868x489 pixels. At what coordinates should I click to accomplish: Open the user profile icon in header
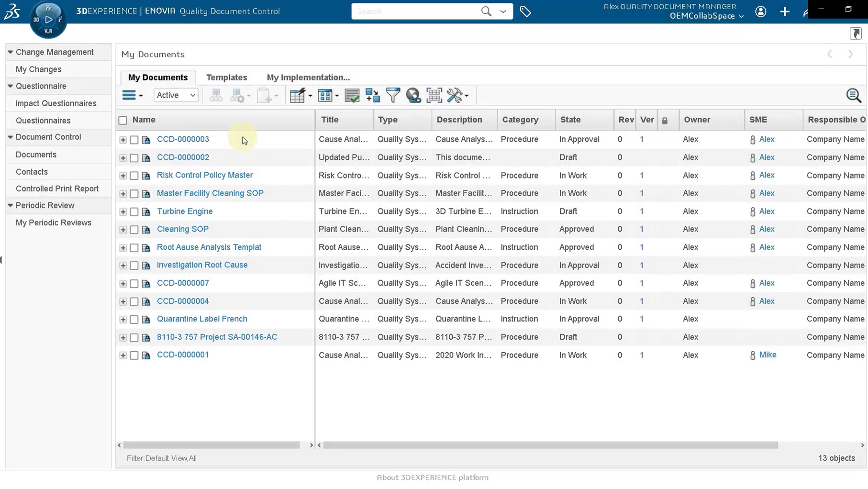760,11
